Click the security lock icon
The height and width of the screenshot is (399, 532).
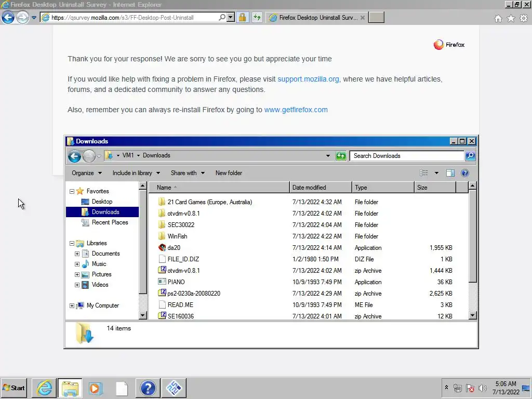[242, 17]
